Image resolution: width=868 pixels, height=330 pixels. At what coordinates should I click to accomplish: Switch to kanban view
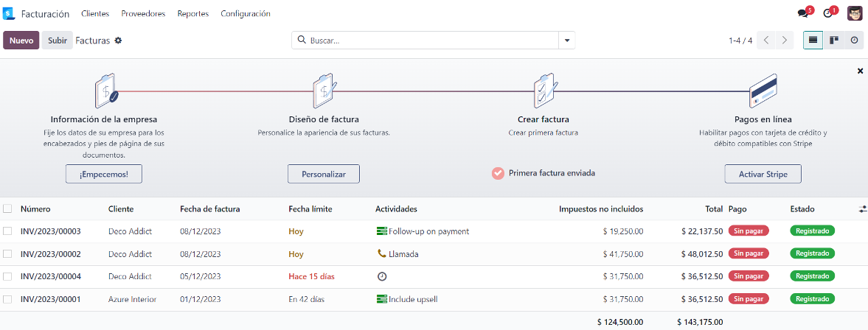tap(833, 41)
